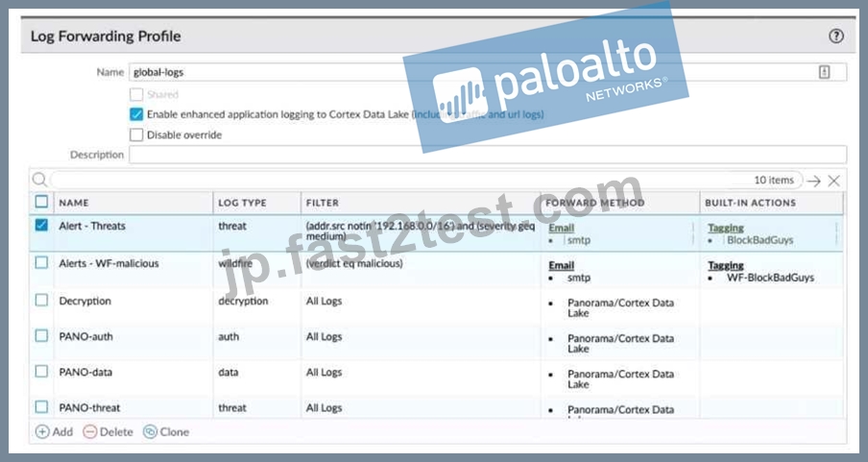Click the arrow next to 10 items
Image resolution: width=868 pixels, height=462 pixels.
pos(813,181)
